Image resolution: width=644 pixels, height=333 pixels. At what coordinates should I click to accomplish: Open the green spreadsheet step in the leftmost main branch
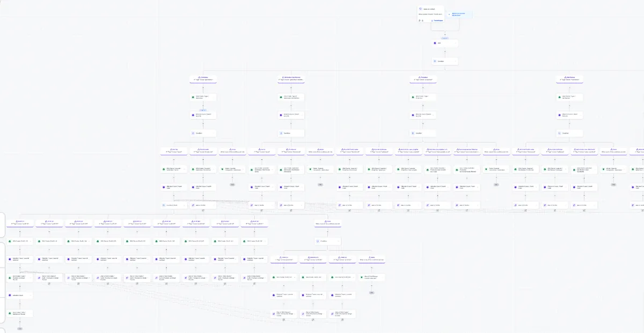pyautogui.click(x=203, y=97)
